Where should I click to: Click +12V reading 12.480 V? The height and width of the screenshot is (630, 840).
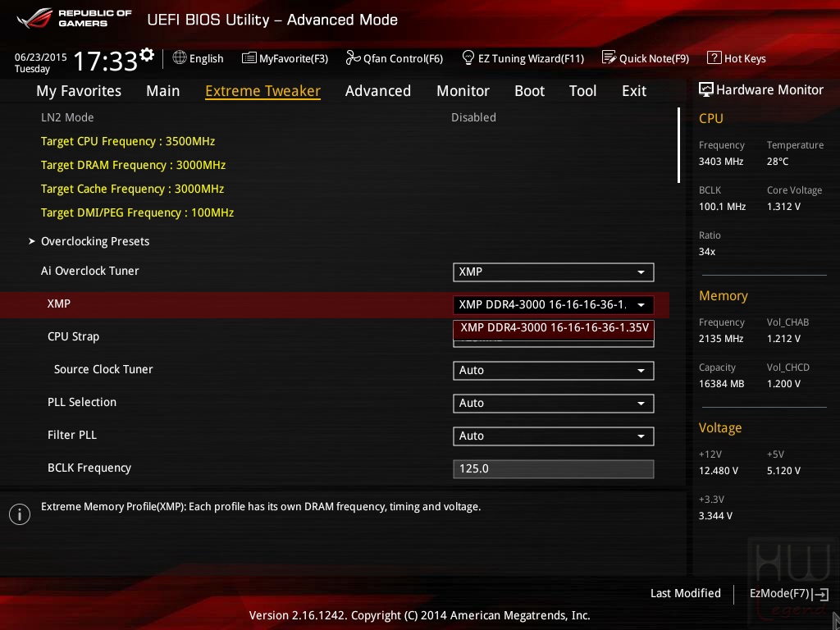pyautogui.click(x=718, y=470)
